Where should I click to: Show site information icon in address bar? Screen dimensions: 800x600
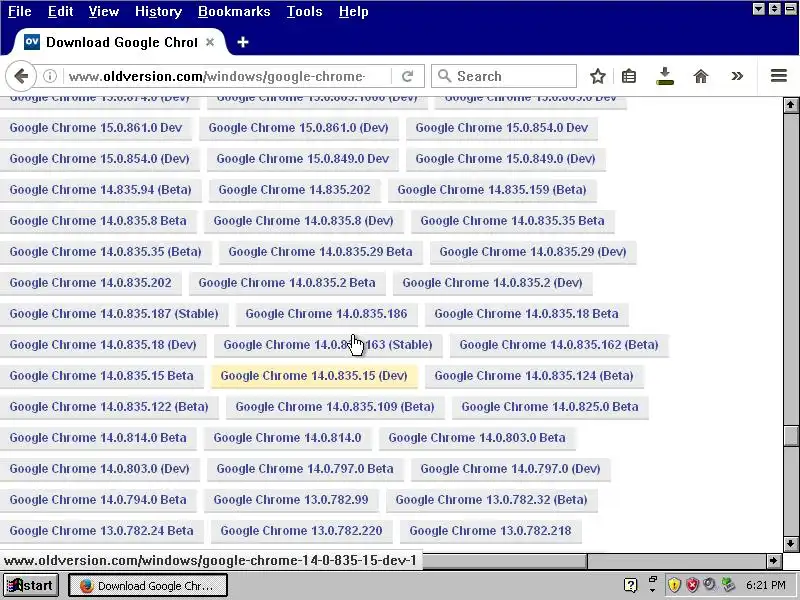pyautogui.click(x=49, y=76)
